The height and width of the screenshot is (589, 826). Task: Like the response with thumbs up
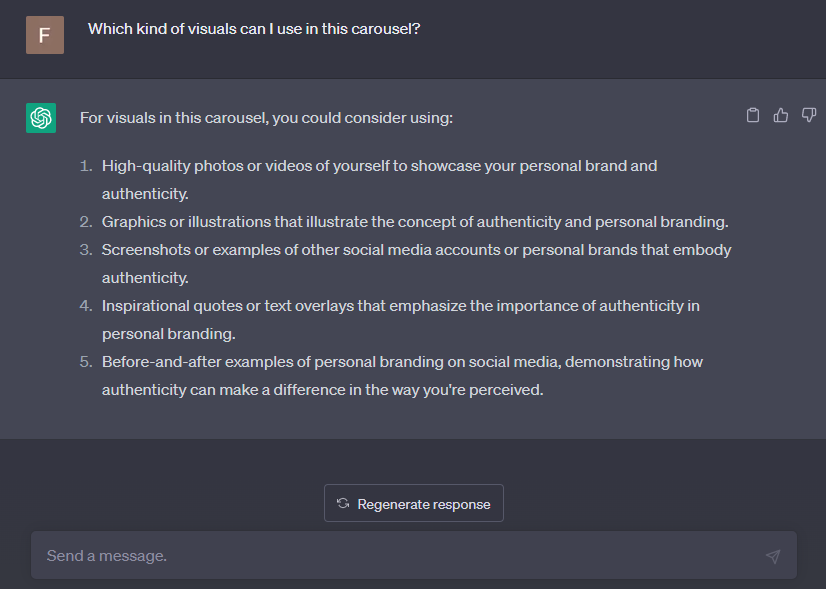tap(781, 116)
